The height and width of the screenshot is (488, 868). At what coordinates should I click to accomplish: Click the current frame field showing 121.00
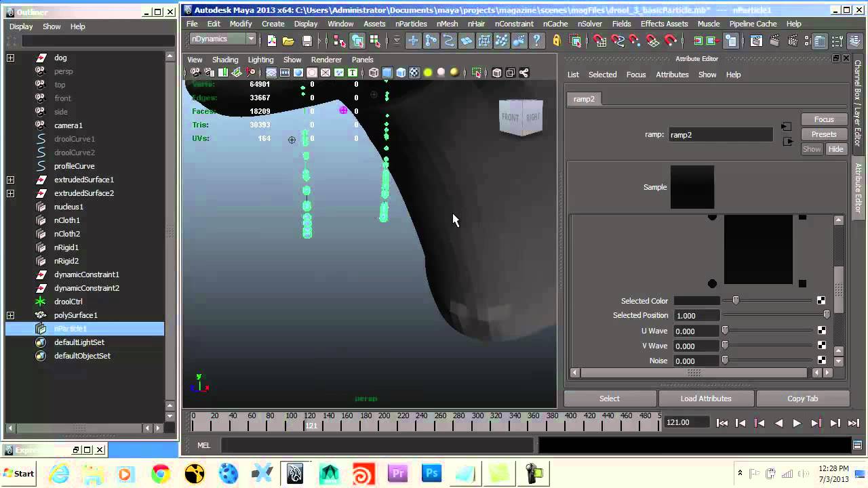(686, 422)
